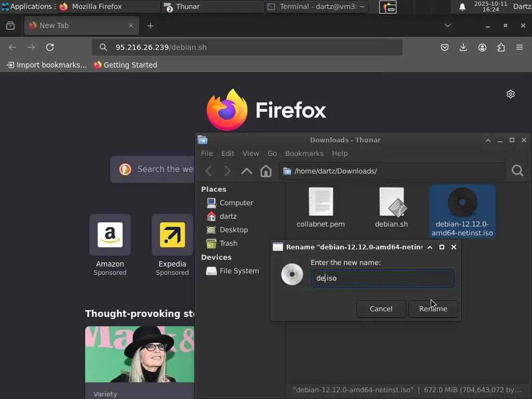Click the search magnifier in the address bar

103,47
